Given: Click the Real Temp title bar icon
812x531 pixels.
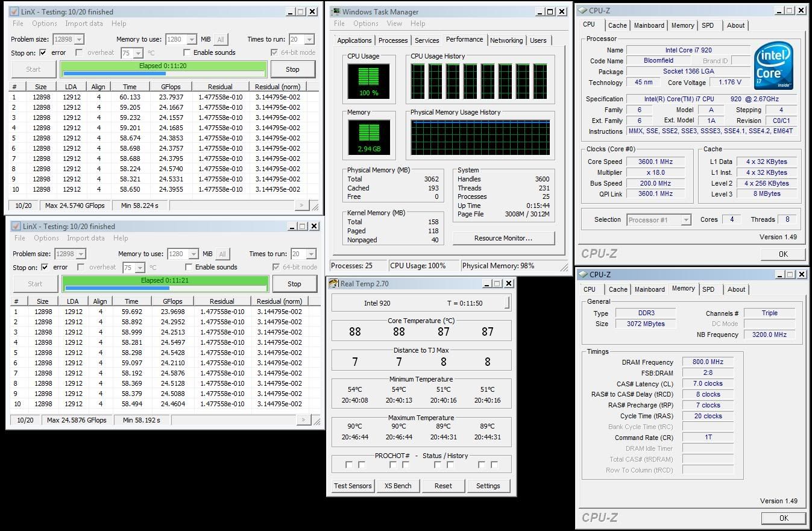Looking at the screenshot, I should pos(334,284).
